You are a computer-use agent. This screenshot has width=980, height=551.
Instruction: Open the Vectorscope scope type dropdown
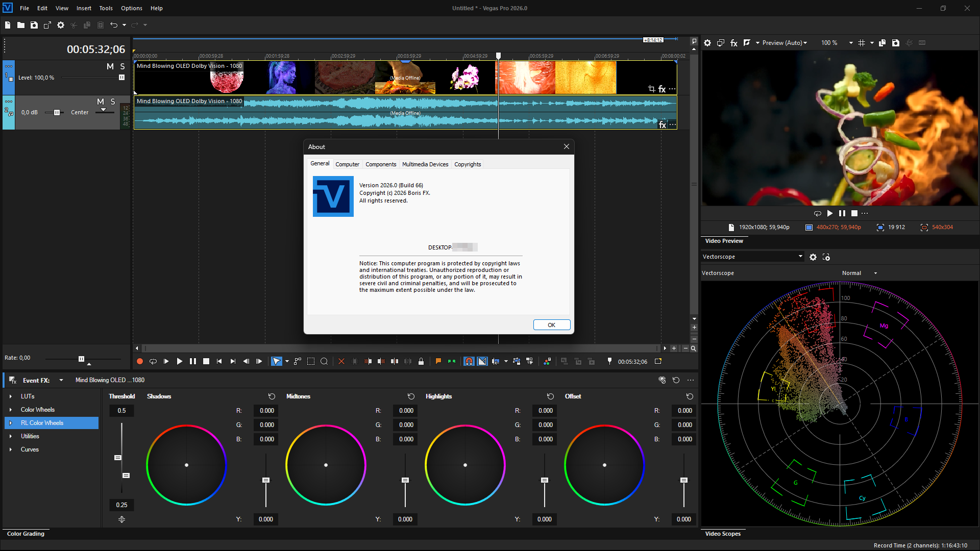(x=753, y=257)
